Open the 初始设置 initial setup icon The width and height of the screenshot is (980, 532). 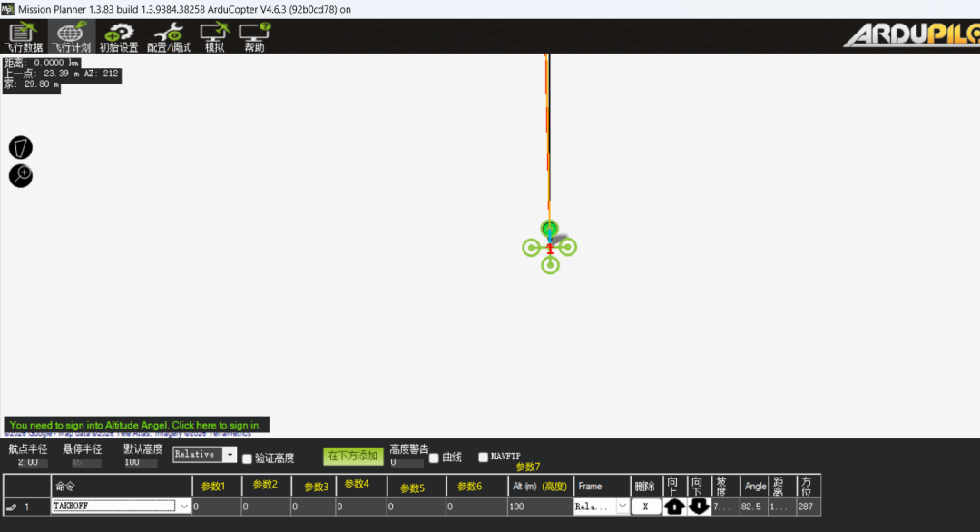pos(118,37)
